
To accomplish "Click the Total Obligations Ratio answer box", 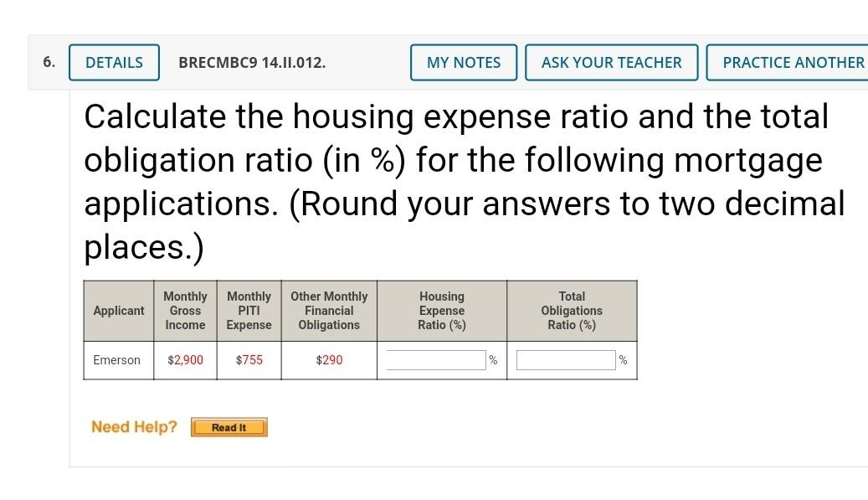I will tap(566, 360).
